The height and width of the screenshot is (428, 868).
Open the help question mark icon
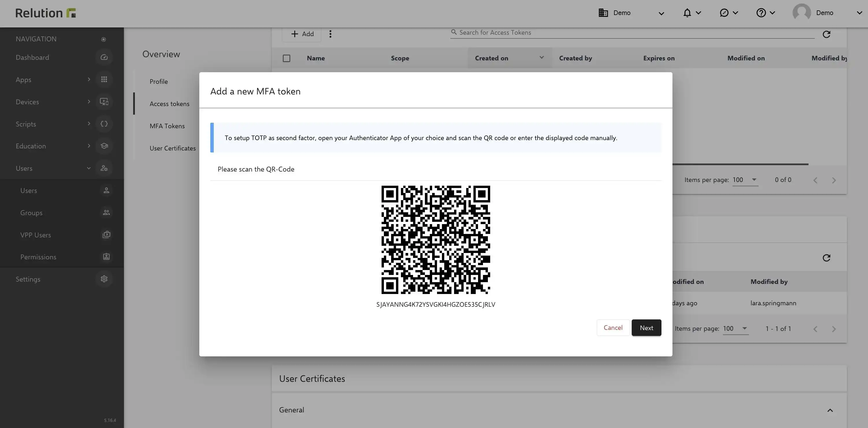pos(761,13)
